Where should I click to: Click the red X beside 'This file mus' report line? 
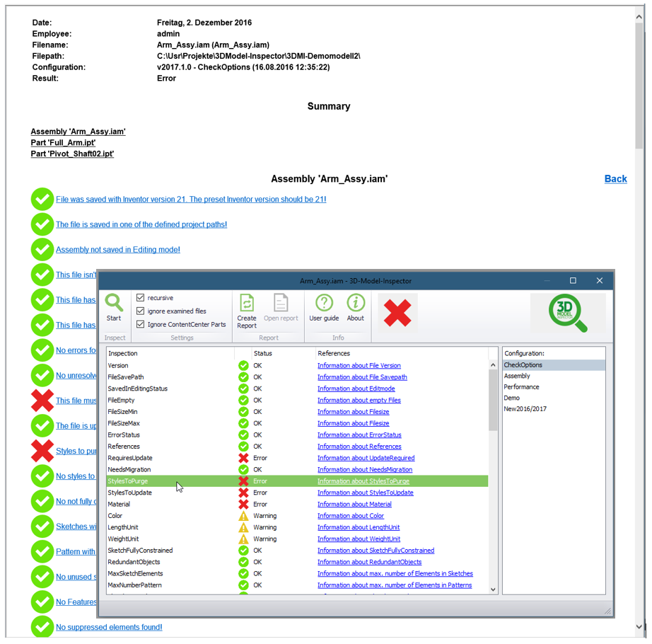[42, 401]
